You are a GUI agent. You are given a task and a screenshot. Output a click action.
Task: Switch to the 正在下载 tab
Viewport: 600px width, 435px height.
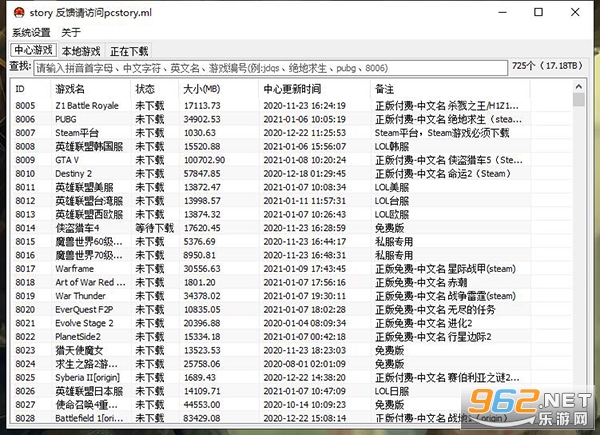pyautogui.click(x=129, y=51)
